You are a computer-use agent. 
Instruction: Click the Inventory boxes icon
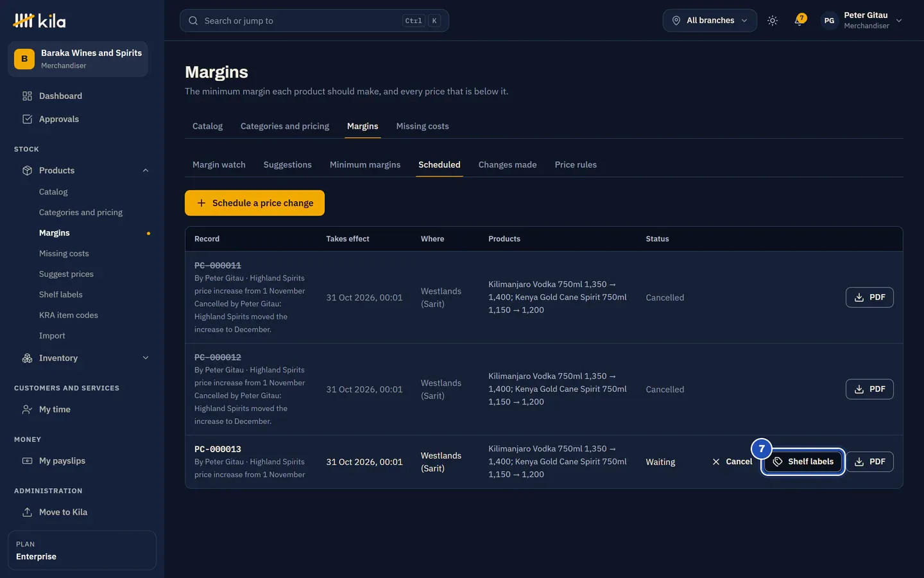(27, 358)
